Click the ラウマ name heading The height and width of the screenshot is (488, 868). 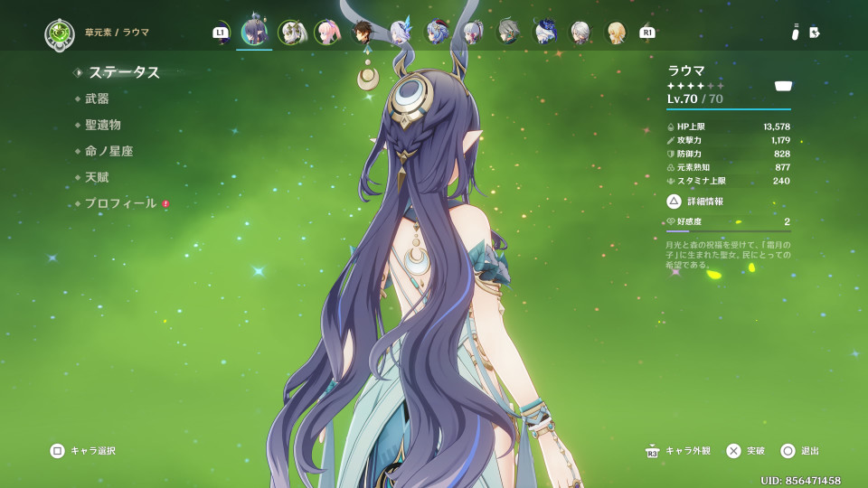[x=686, y=70]
